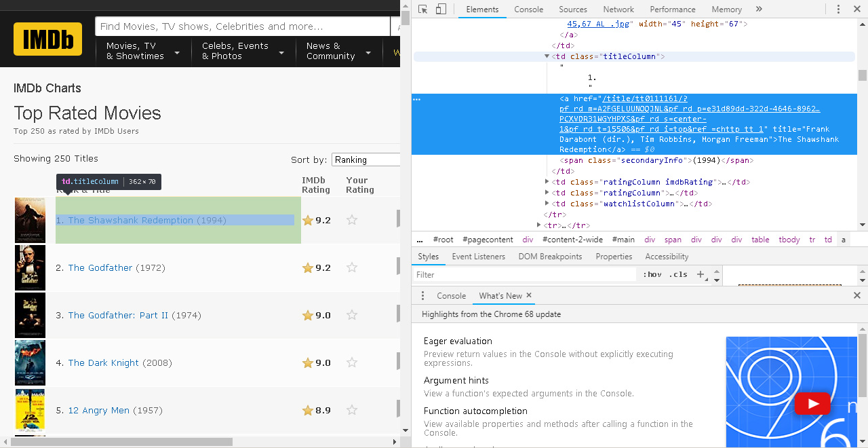This screenshot has width=868, height=448.
Task: Switch to the Elements tab
Action: tap(482, 10)
